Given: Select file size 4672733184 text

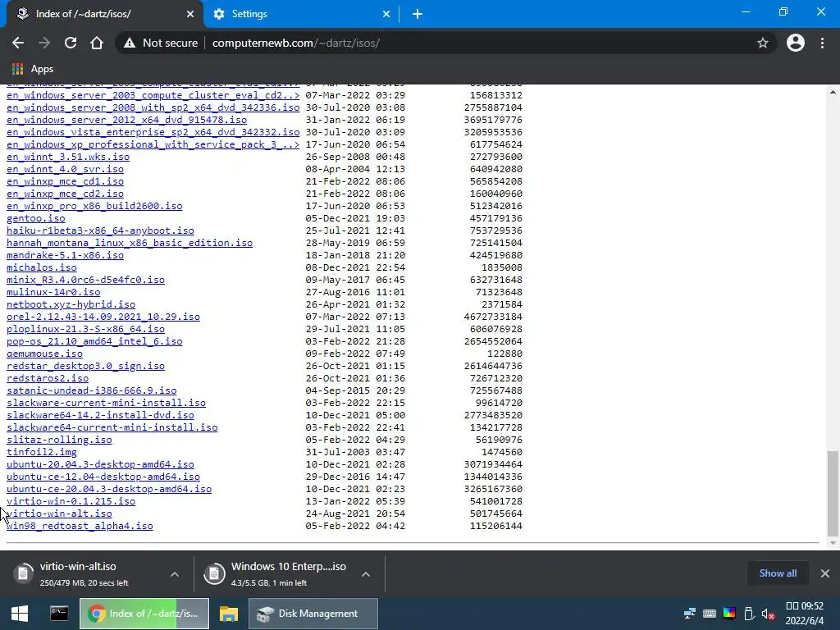Looking at the screenshot, I should pos(493,317).
